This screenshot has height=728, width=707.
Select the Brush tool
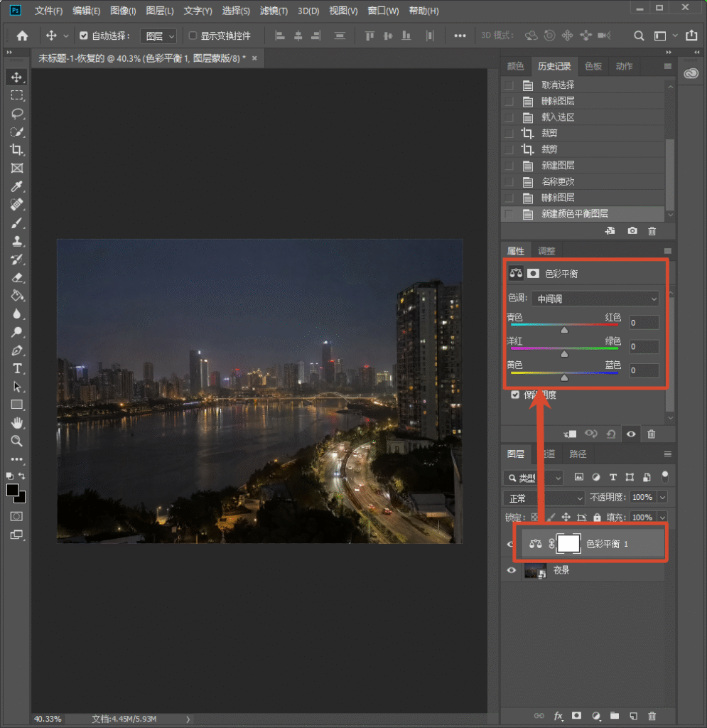tap(17, 223)
